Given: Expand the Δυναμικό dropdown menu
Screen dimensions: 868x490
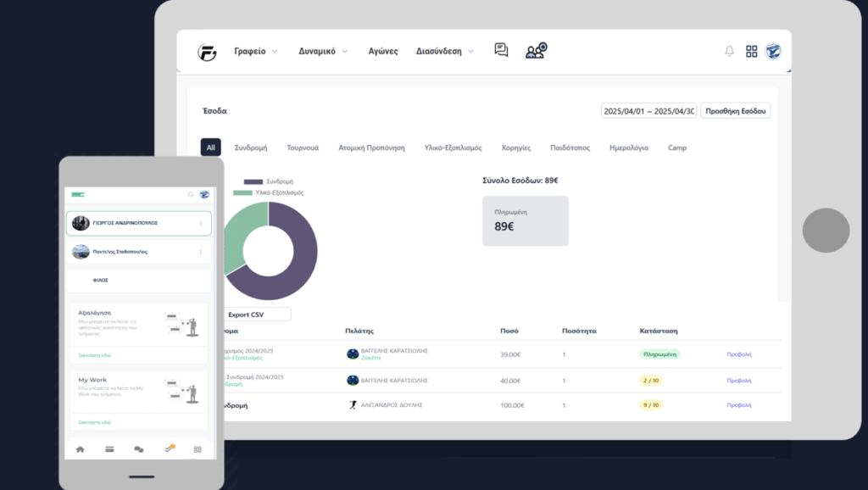Looking at the screenshot, I should (323, 51).
